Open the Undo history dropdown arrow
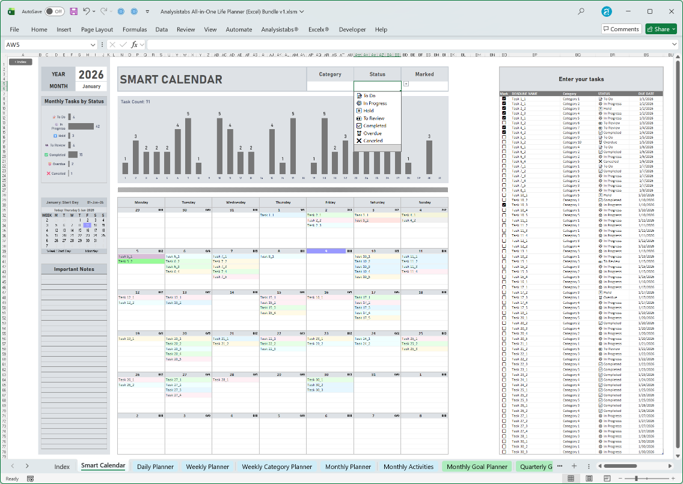Image resolution: width=683 pixels, height=484 pixels. pyautogui.click(x=94, y=11)
